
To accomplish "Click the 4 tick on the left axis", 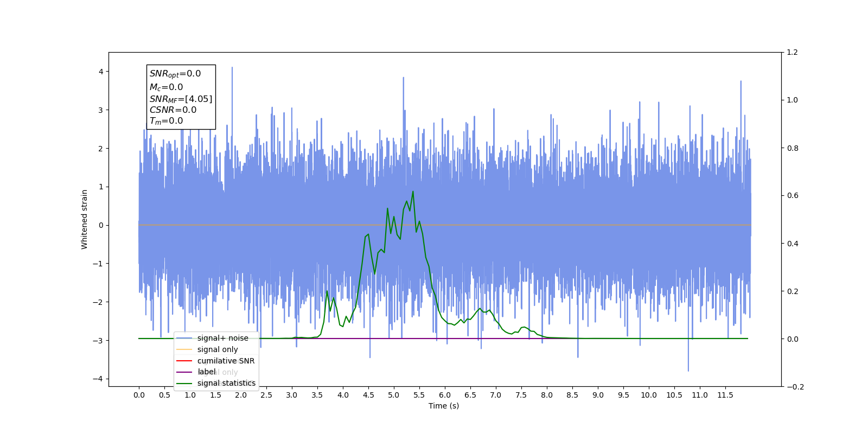I will point(101,72).
